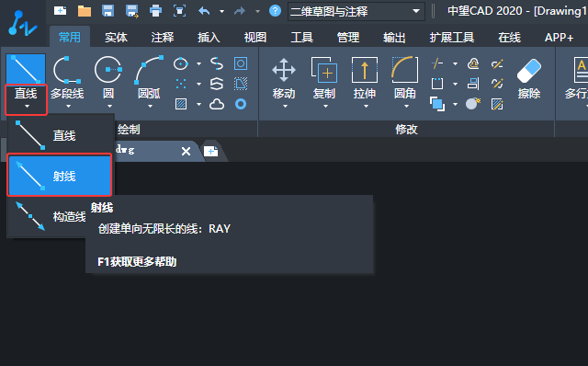
Task: Expand the arrow under the 直线 ribbon button
Action: [27, 107]
